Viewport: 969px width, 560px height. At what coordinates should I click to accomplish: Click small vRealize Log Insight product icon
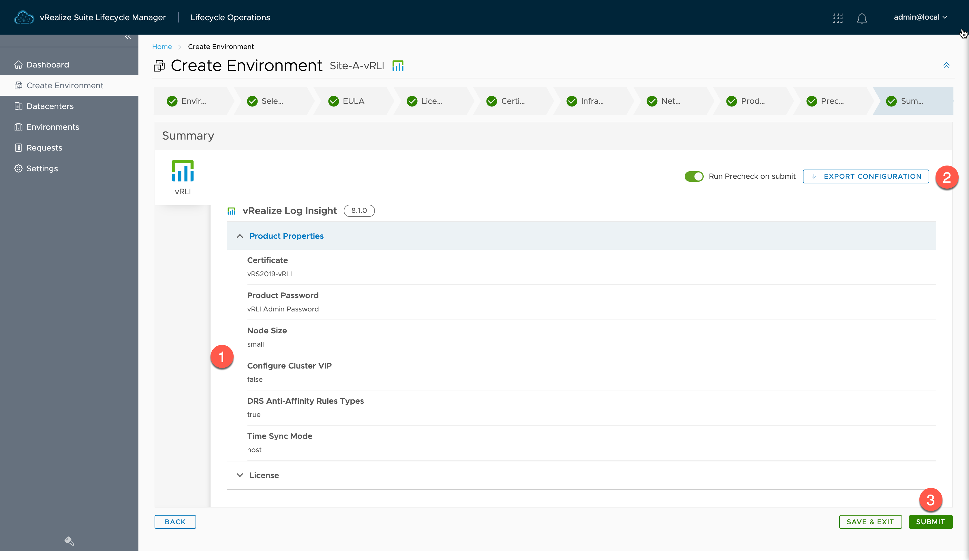231,211
